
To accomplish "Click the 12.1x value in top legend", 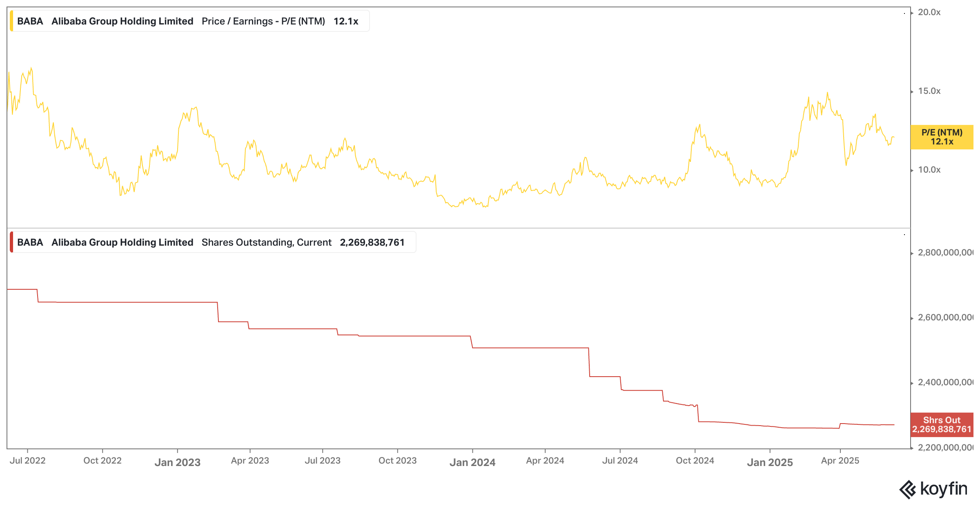I will 345,21.
